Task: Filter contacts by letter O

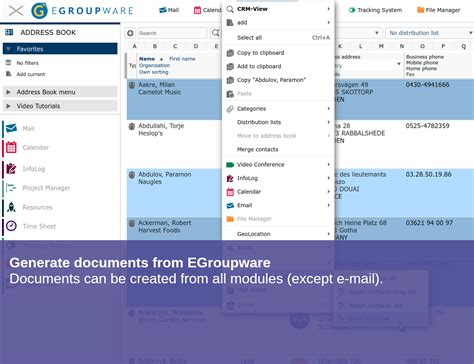Action: pos(422,46)
